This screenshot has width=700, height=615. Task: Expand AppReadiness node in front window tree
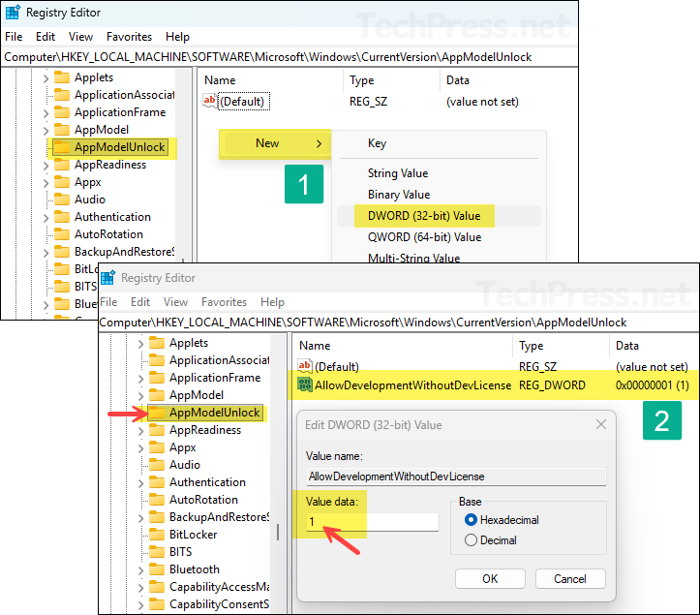140,431
